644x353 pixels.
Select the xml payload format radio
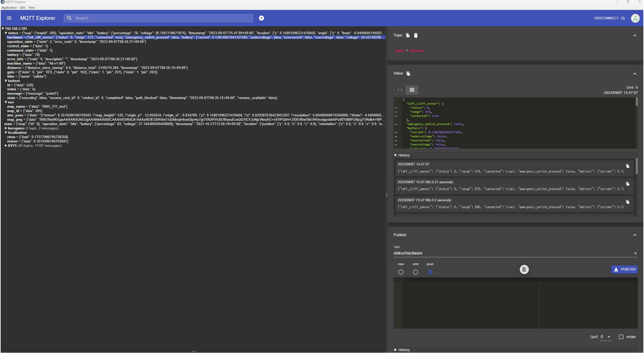tap(416, 272)
